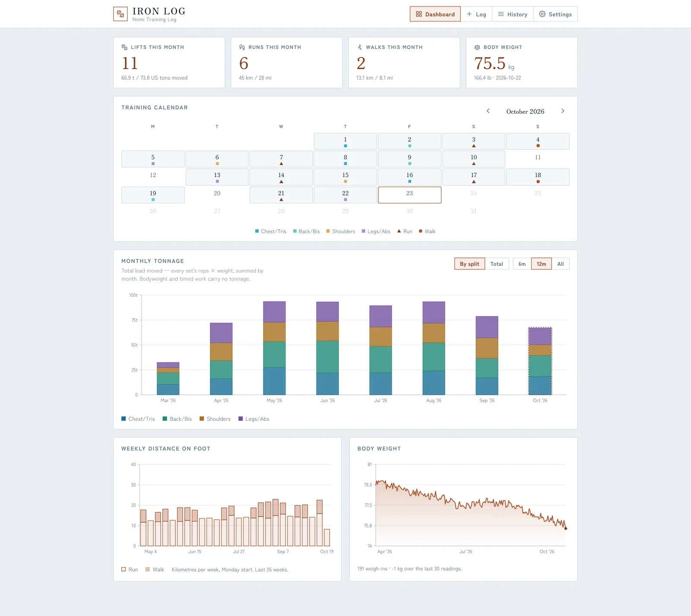Screen dimensions: 691x616
Task: Click the Shoulders swatch in tonnage legend
Action: pos(202,419)
